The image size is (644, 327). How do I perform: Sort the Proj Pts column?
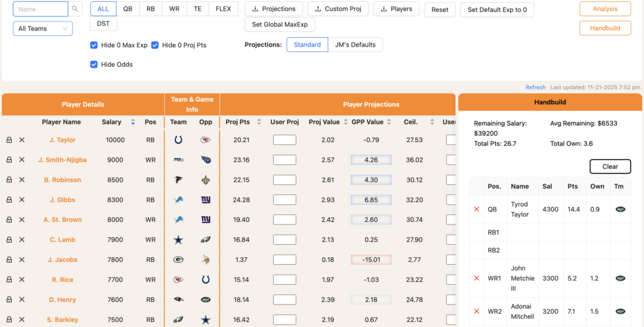click(255, 122)
